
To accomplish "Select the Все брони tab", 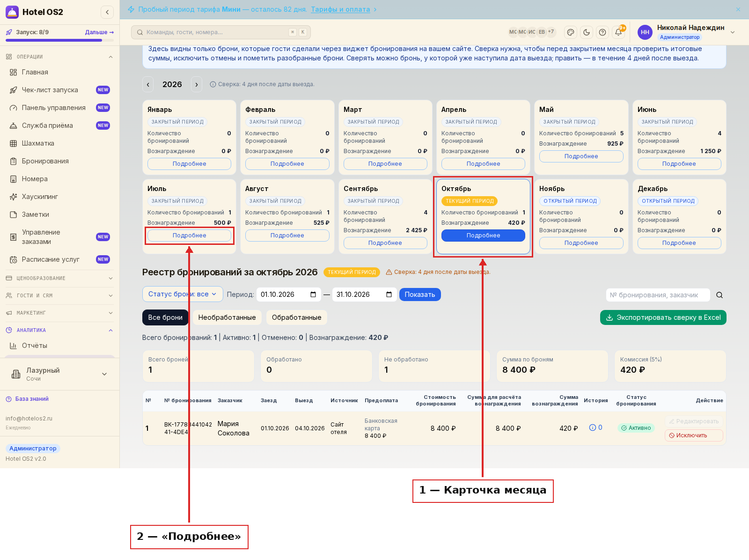I will (x=165, y=317).
